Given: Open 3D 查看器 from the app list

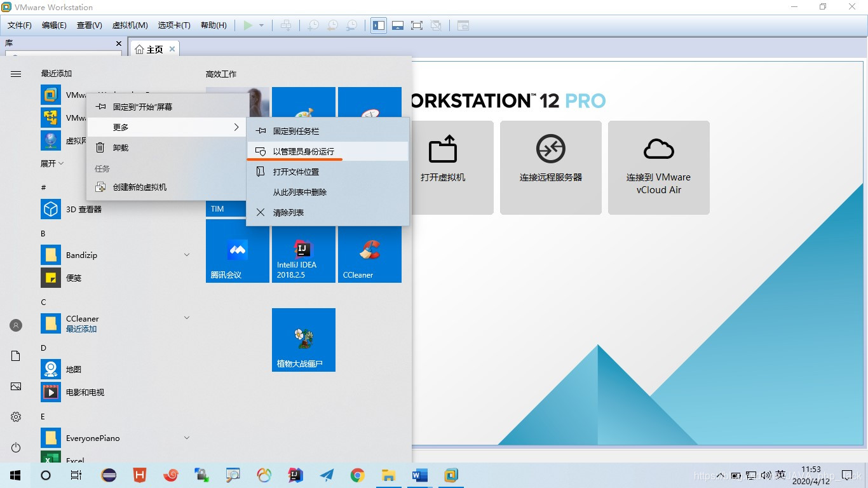Looking at the screenshot, I should pyautogui.click(x=115, y=209).
